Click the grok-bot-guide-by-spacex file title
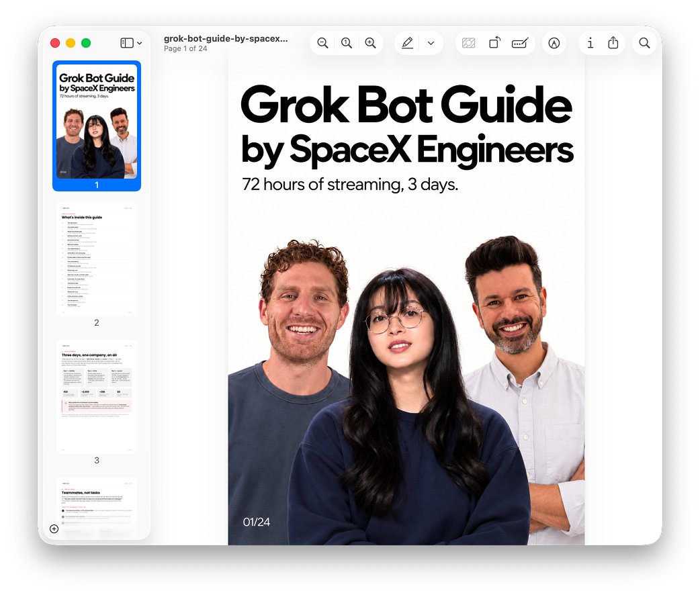Viewport: 700px width, 595px height. 226,38
